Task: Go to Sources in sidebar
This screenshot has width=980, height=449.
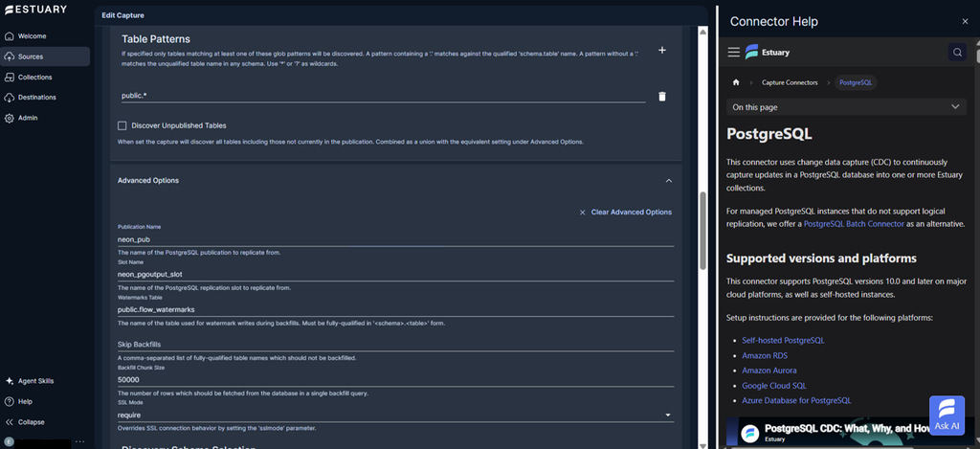Action: [45, 56]
